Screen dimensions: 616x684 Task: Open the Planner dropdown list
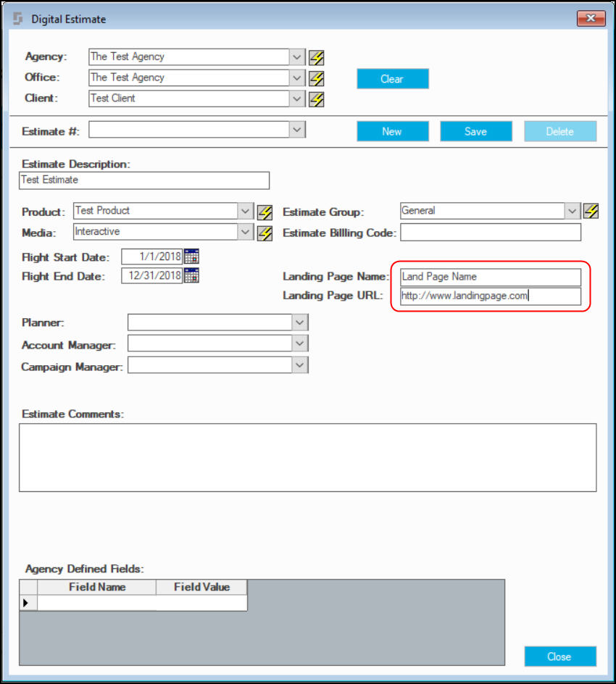300,322
